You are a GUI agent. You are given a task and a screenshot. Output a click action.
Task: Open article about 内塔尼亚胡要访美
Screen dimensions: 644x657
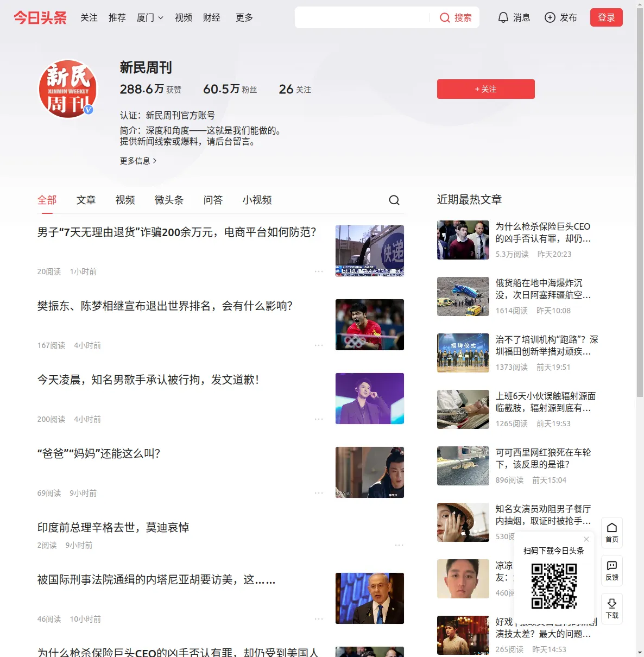point(156,580)
